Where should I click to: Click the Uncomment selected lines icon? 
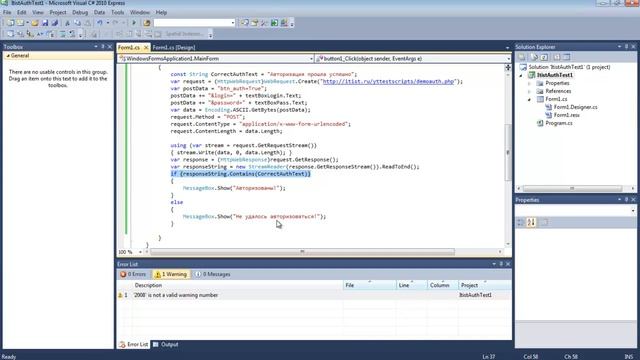(x=72, y=34)
